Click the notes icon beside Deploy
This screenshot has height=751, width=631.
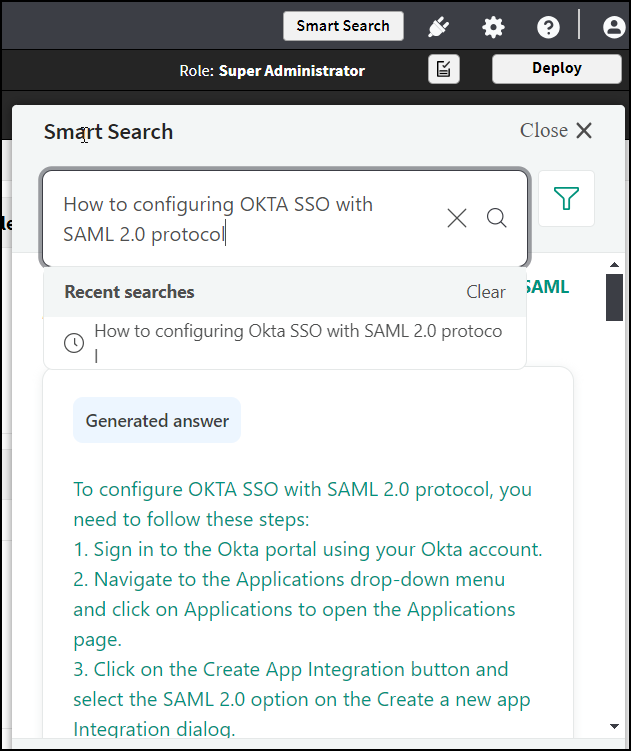[x=444, y=69]
